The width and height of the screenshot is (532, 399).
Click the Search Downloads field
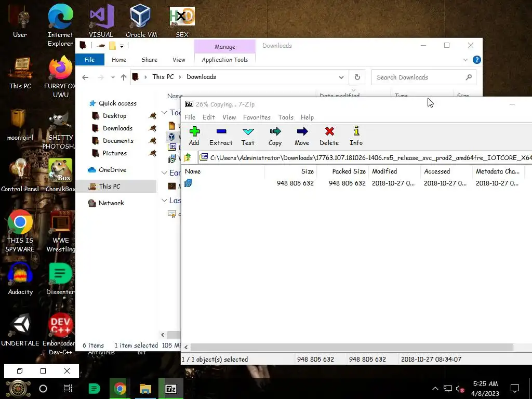pos(424,77)
